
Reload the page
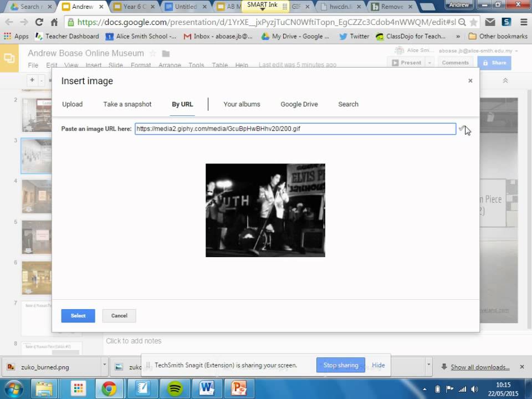[39, 22]
